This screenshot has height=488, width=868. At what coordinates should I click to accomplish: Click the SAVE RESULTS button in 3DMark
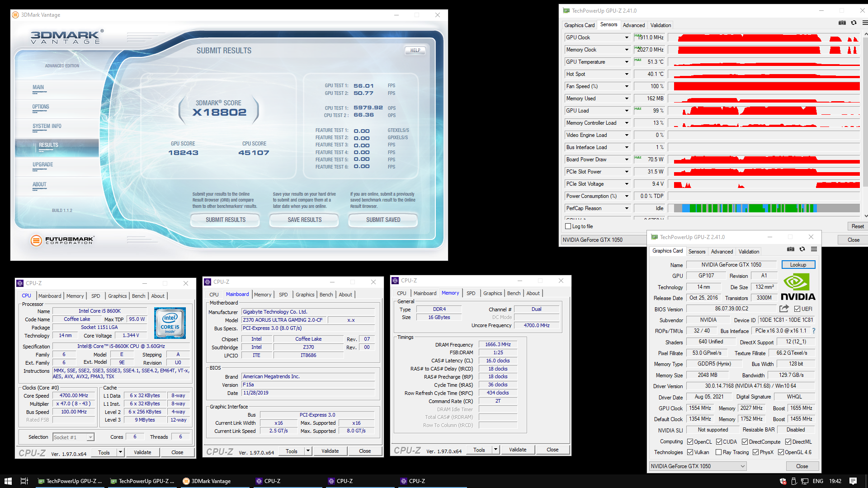point(305,220)
